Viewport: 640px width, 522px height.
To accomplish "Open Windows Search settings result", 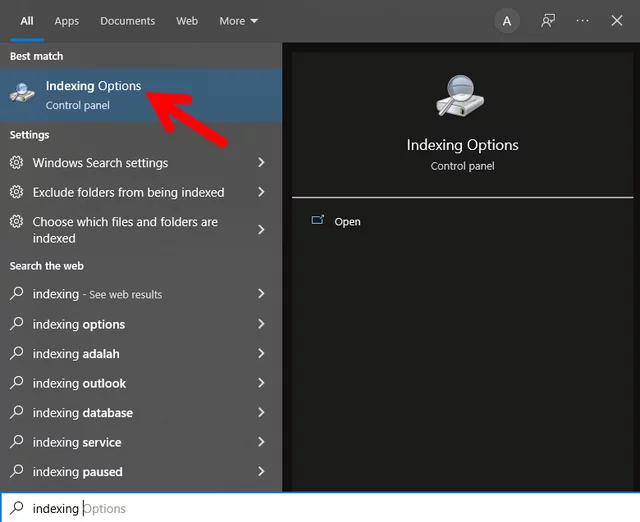I will [141, 163].
